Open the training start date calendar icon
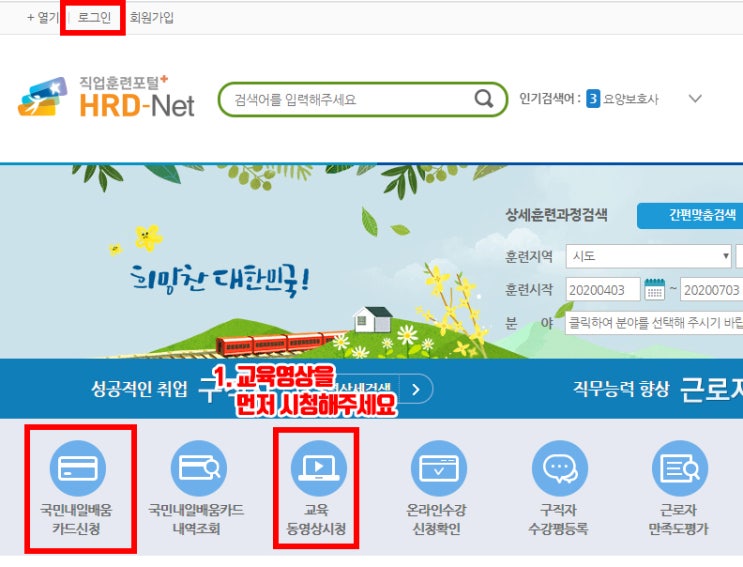 pyautogui.click(x=655, y=289)
